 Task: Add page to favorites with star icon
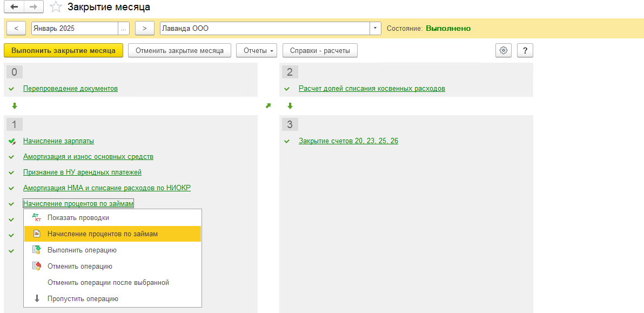(x=55, y=7)
